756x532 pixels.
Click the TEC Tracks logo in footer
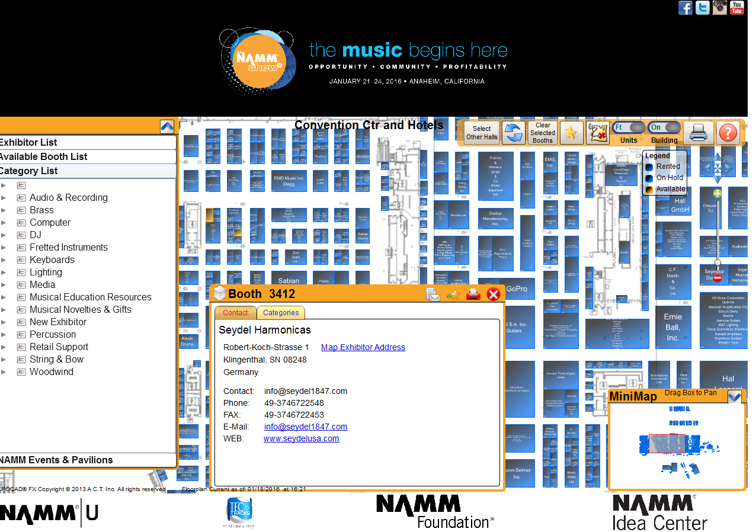[239, 513]
